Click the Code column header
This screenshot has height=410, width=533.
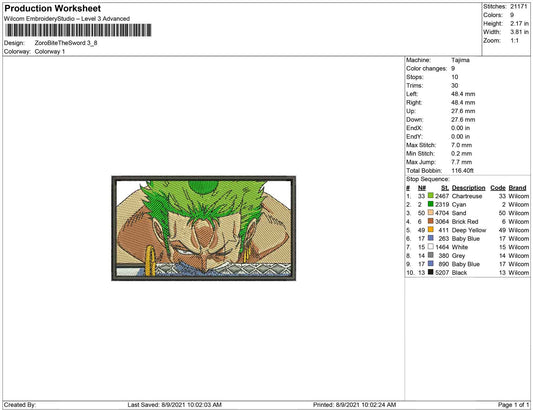pos(498,188)
